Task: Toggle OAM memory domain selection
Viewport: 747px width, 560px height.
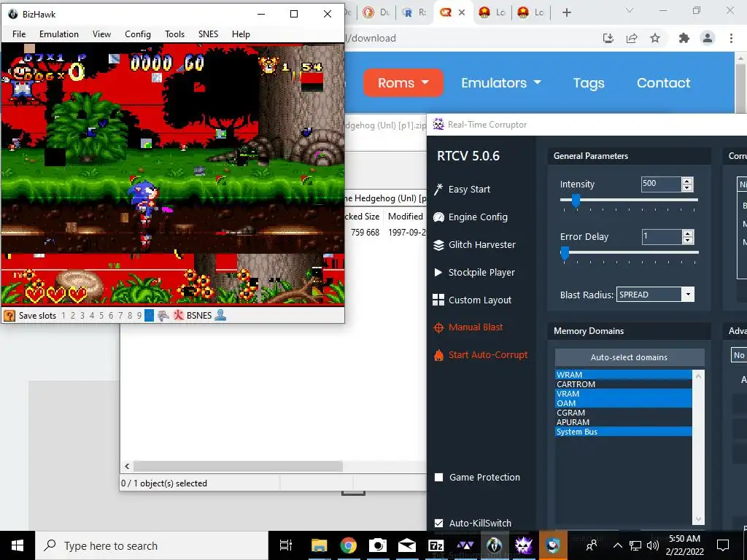Action: point(623,403)
